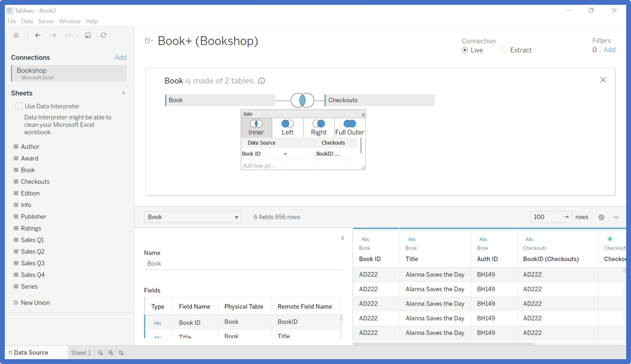Open the data grid settings gear
Image resolution: width=631 pixels, height=364 pixels.
point(601,217)
